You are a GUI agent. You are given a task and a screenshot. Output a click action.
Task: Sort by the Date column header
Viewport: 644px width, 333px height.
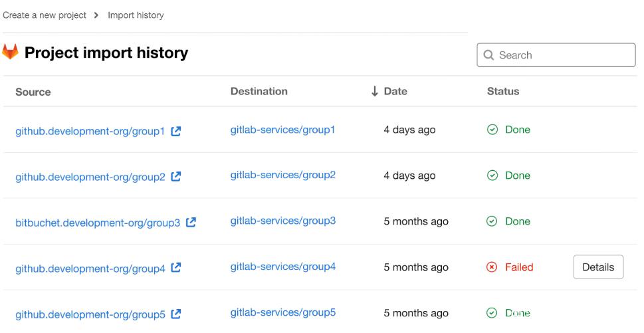pos(395,91)
